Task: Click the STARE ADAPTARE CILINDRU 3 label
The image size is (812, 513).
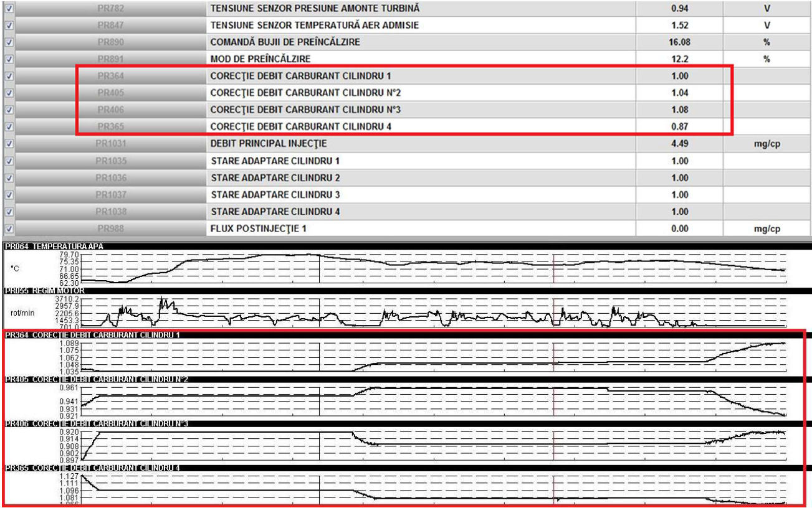Action: click(275, 195)
